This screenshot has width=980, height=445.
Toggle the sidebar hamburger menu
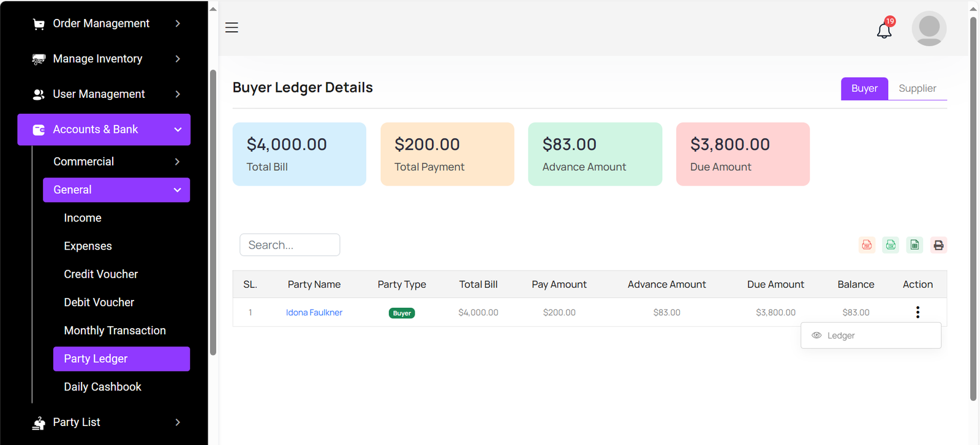(232, 28)
